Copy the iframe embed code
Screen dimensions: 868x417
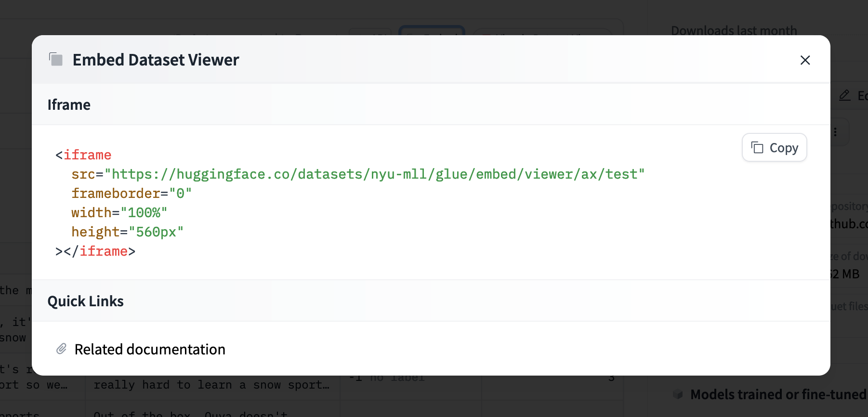(774, 148)
